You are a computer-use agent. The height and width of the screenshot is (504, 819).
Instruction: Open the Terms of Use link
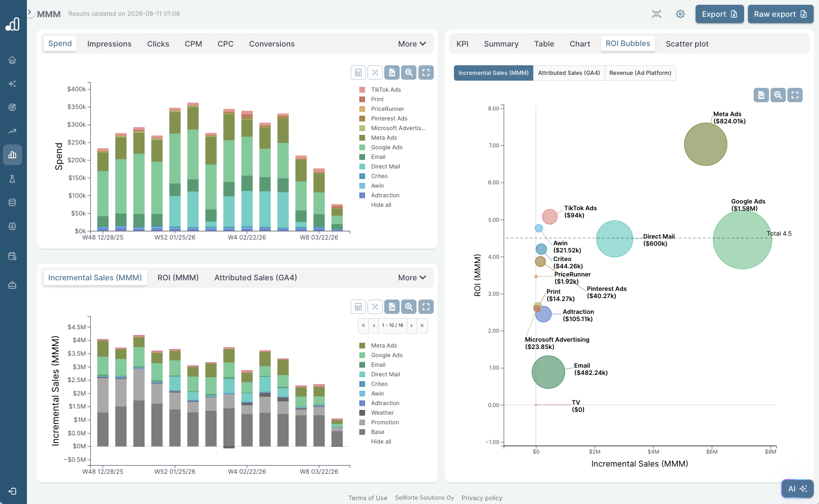pos(367,498)
